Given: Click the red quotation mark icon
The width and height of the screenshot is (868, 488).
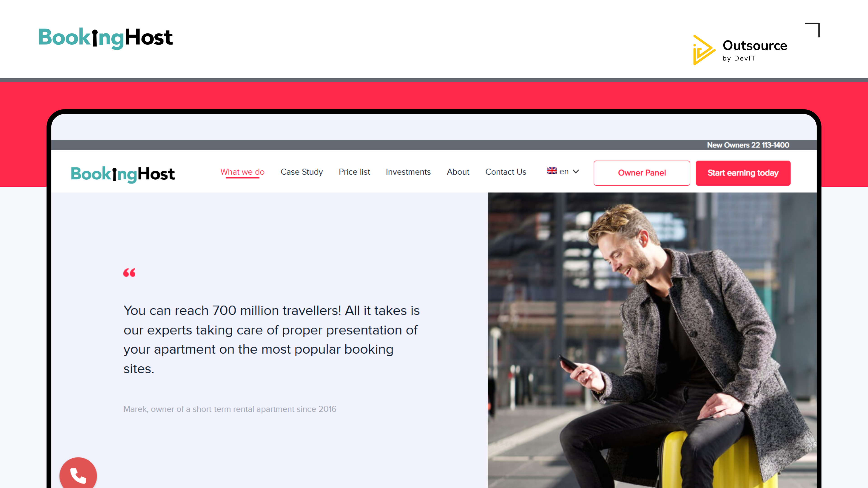Looking at the screenshot, I should 129,272.
